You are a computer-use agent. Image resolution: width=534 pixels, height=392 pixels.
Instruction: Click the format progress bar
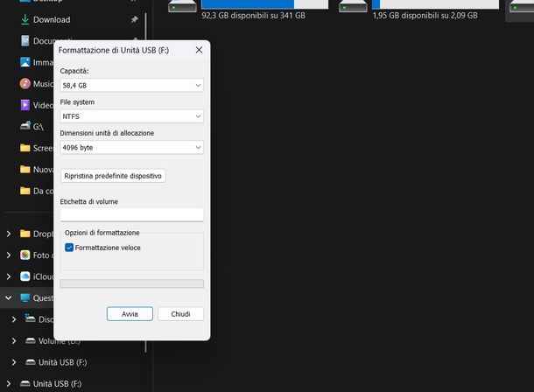(132, 283)
